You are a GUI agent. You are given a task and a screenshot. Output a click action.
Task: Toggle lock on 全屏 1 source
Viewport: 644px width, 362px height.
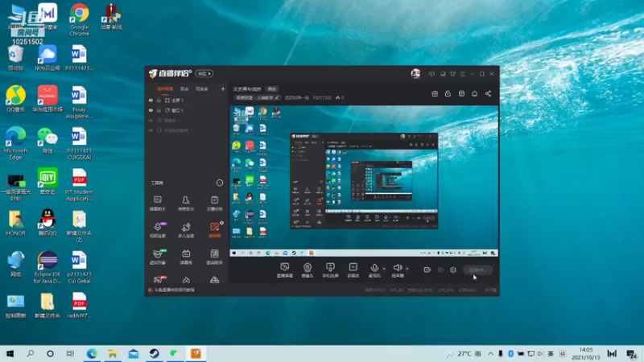(x=159, y=100)
